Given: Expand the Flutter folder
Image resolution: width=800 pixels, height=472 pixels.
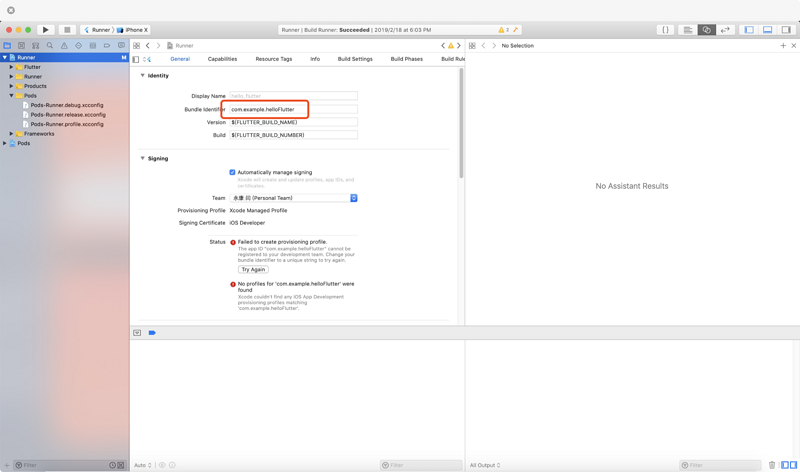Looking at the screenshot, I should click(x=11, y=67).
